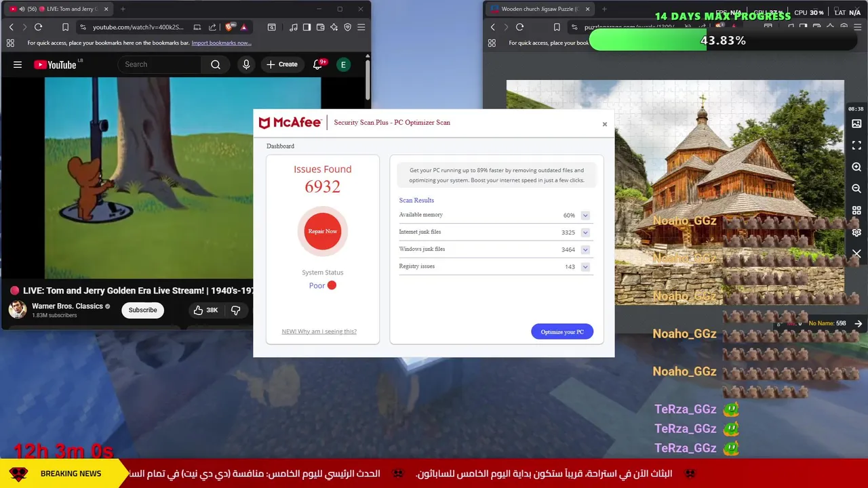This screenshot has height=488, width=868.
Task: Close the Wooden church puzzle tab
Action: pos(587,9)
